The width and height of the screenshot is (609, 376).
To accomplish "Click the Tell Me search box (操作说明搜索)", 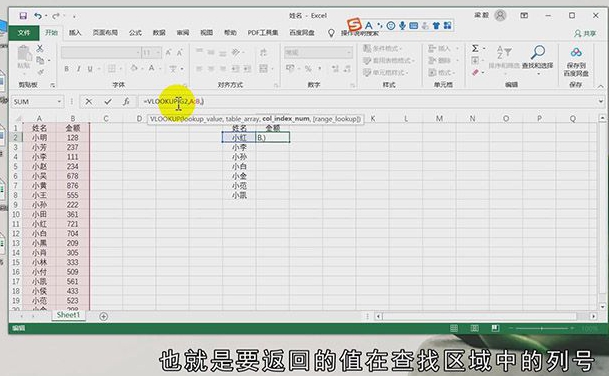I will [359, 33].
